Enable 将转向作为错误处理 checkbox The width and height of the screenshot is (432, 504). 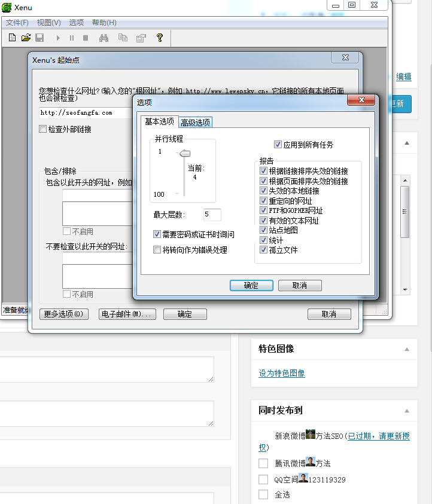(x=157, y=250)
